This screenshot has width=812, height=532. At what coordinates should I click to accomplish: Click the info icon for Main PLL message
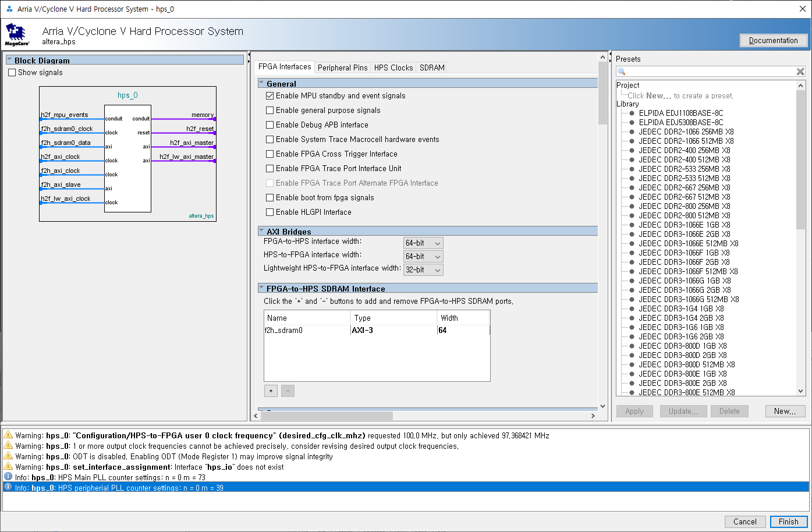8,477
